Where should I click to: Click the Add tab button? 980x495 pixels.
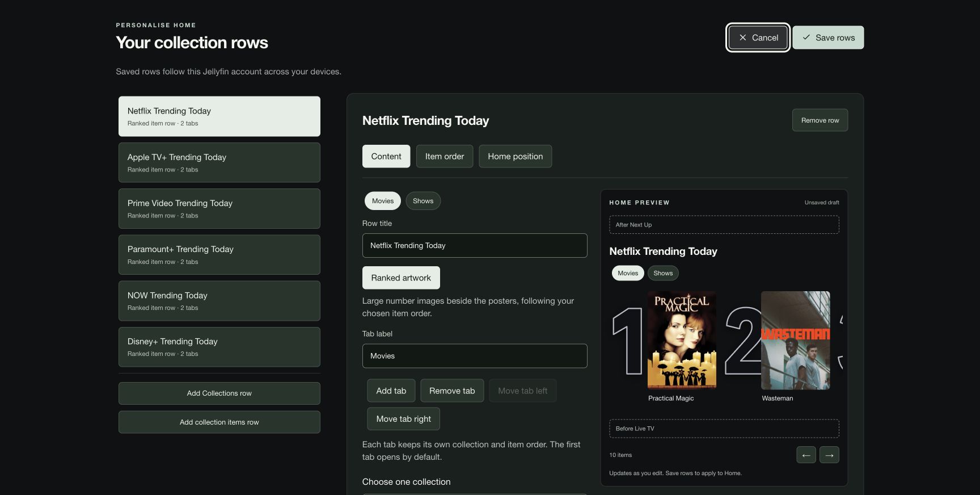coord(391,391)
